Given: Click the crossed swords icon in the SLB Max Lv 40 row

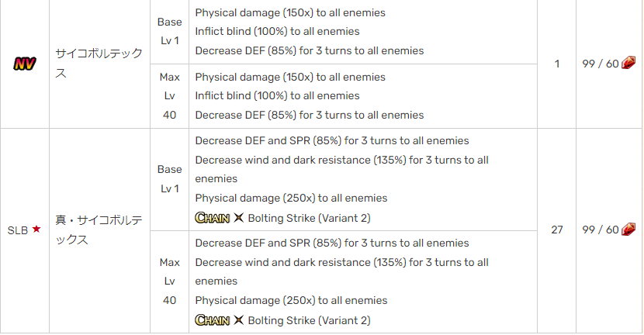Looking at the screenshot, I should [x=238, y=319].
